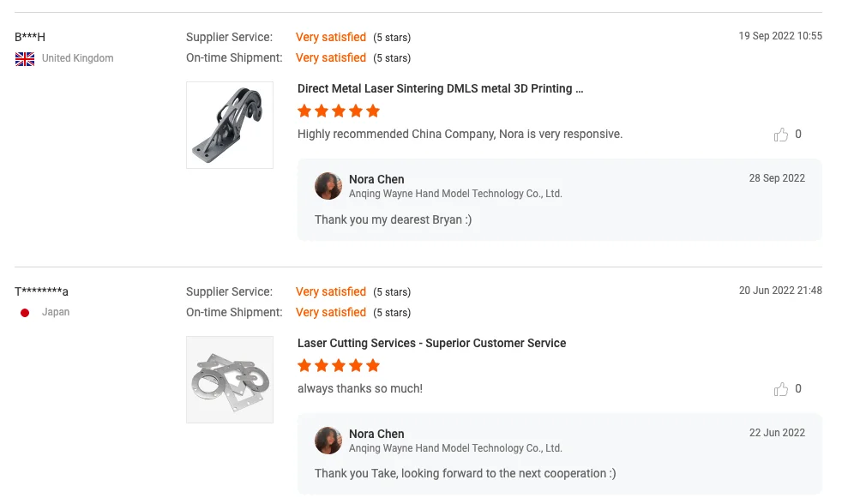The width and height of the screenshot is (848, 504).
Task: Click Anqing Wayne company name in first reply
Action: [x=455, y=194]
